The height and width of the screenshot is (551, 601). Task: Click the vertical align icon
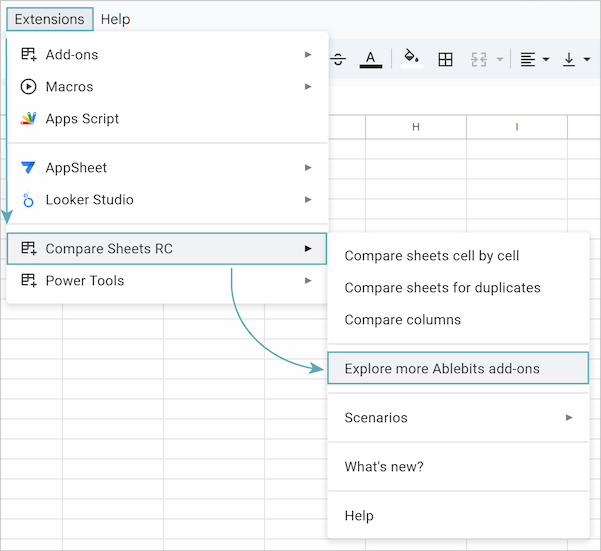coord(569,59)
